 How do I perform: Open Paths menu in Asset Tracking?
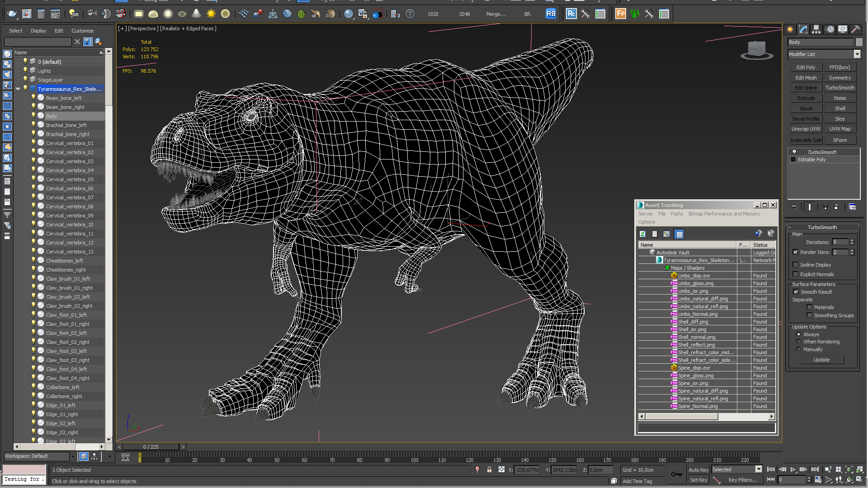coord(677,214)
